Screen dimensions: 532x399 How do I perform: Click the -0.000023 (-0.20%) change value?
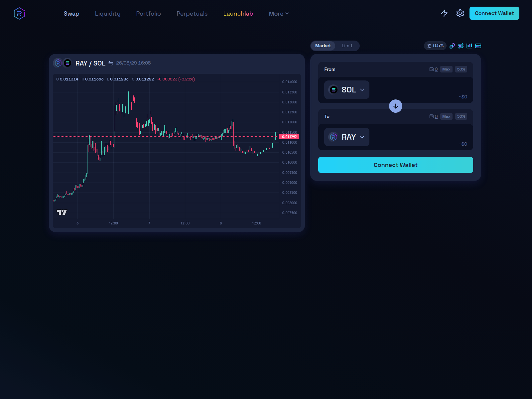coord(176,79)
